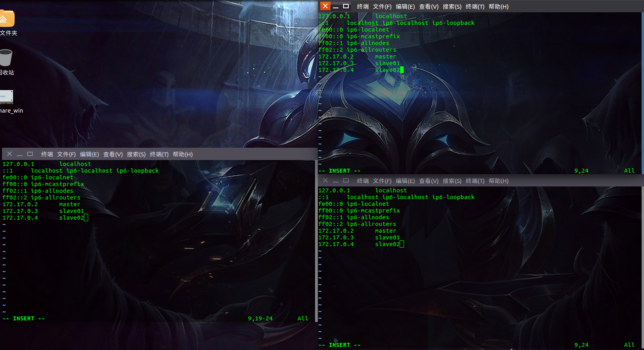
Task: Open 终端(T) menu in top-right terminal
Action: tap(475, 7)
